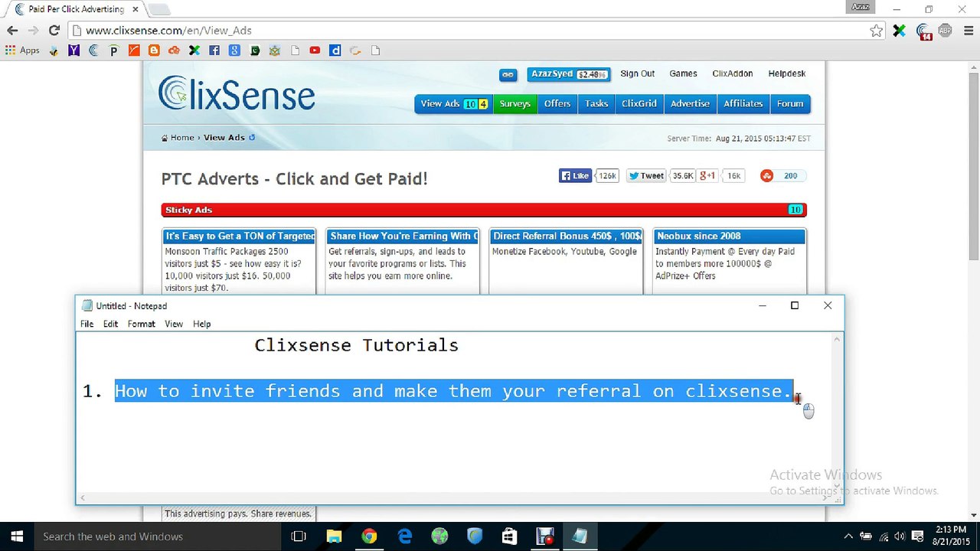980x551 pixels.
Task: Select the View Ads navigation tab
Action: click(453, 104)
